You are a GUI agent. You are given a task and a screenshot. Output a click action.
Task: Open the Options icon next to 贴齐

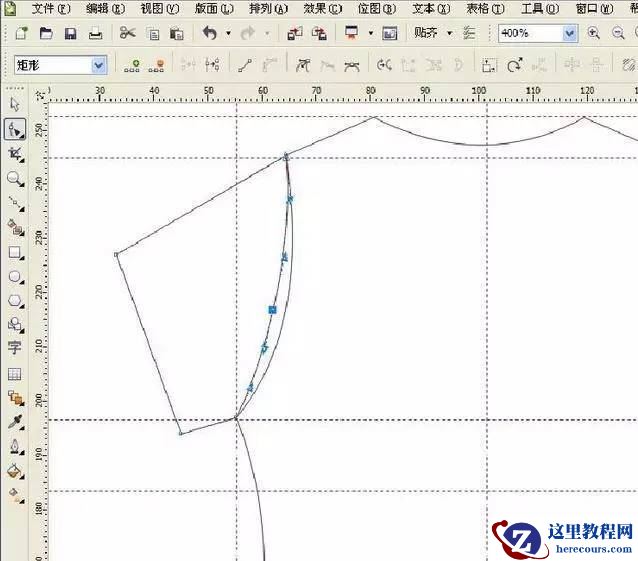[469, 33]
